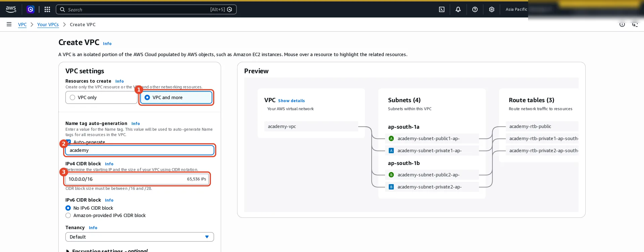The image size is (644, 252).
Task: Choose Amazon-provided IPv6 CIDR block
Action: pyautogui.click(x=68, y=215)
